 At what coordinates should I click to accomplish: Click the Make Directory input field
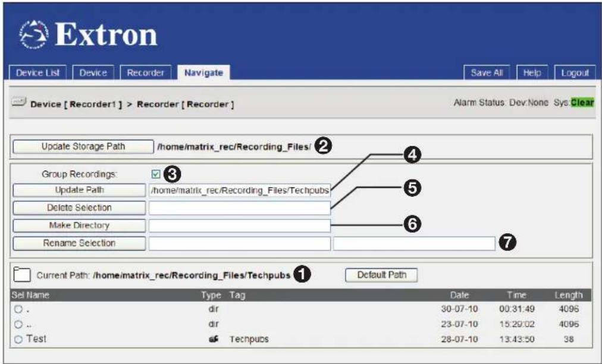tap(240, 226)
